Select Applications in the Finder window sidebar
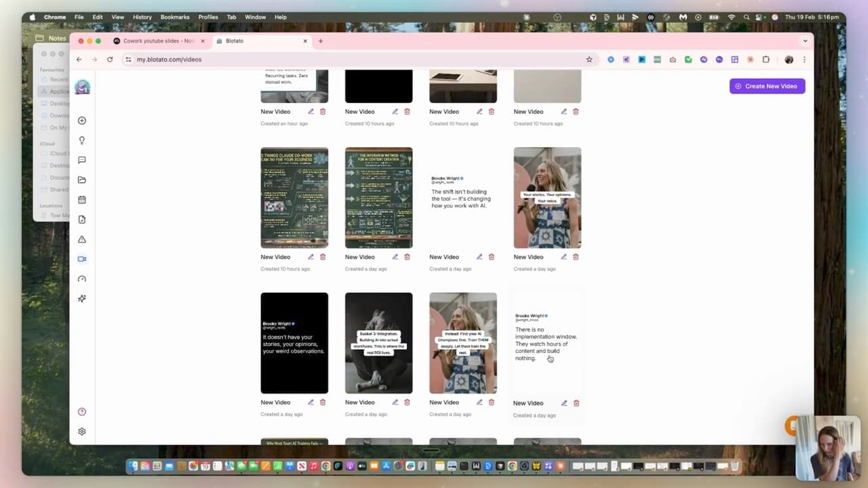Screen dimensions: 868x488 [55, 91]
